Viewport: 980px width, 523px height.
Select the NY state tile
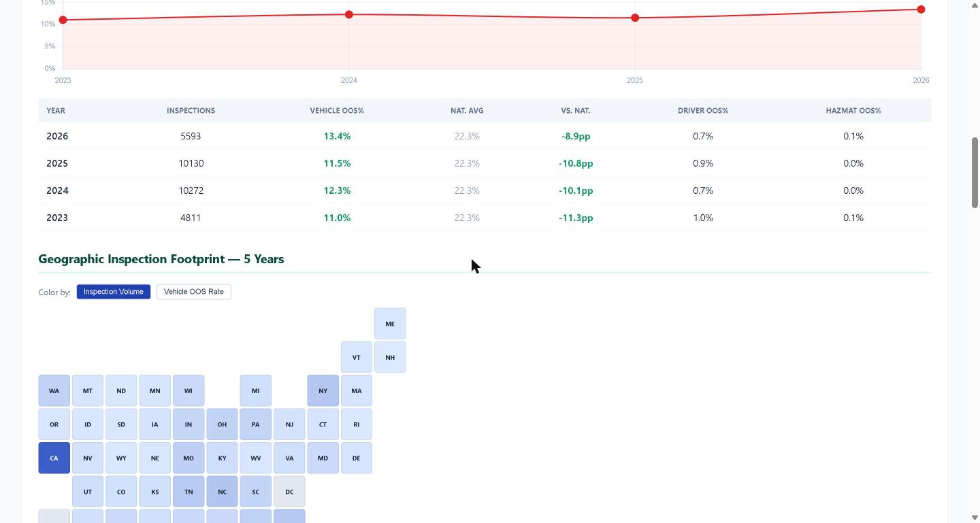pyautogui.click(x=323, y=390)
